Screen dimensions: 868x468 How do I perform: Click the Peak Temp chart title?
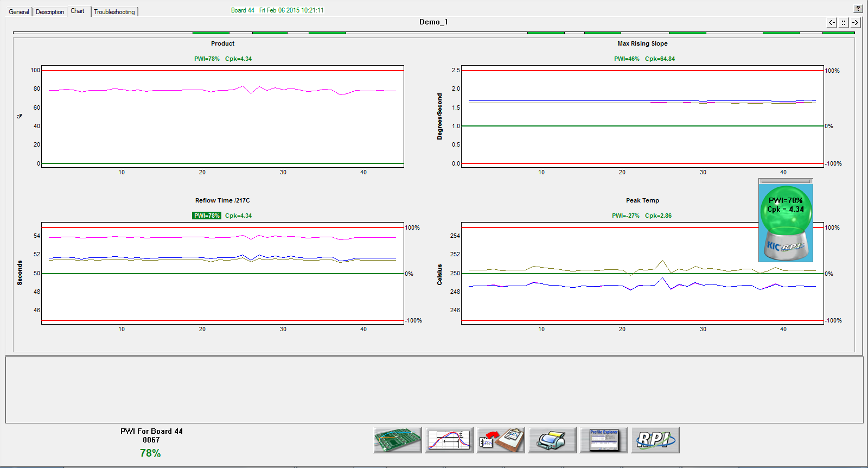tap(642, 200)
